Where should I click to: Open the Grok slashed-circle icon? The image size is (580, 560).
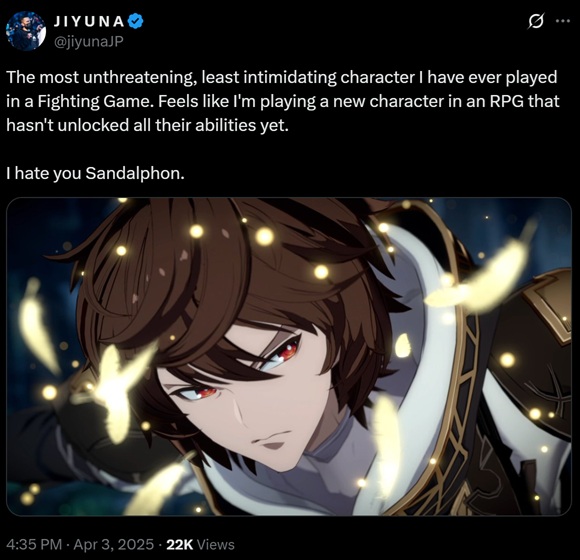pos(536,21)
